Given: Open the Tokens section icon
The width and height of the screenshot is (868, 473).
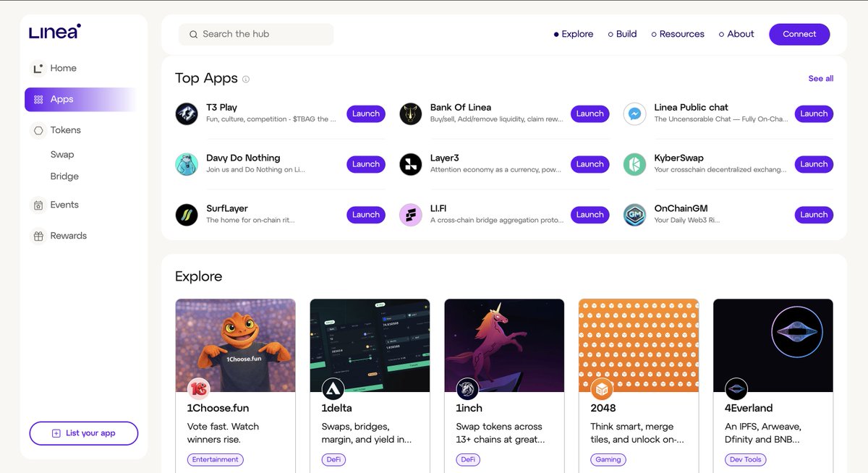Looking at the screenshot, I should point(38,130).
